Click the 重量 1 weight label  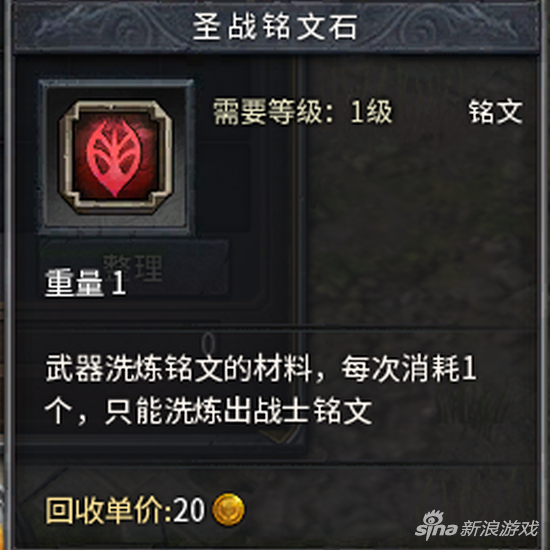click(86, 283)
